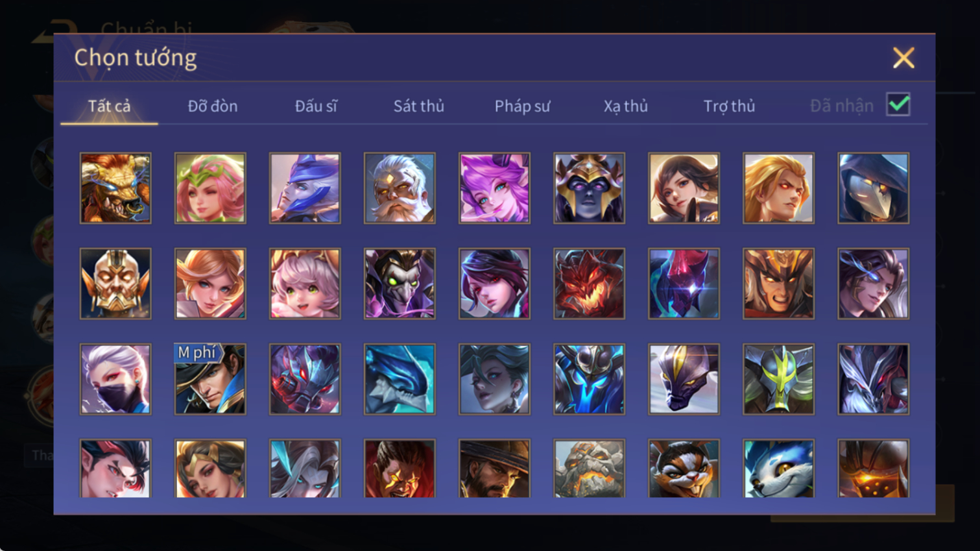The height and width of the screenshot is (551, 980).
Task: Close the 'Chọn tướng' dialog
Action: pyautogui.click(x=903, y=58)
